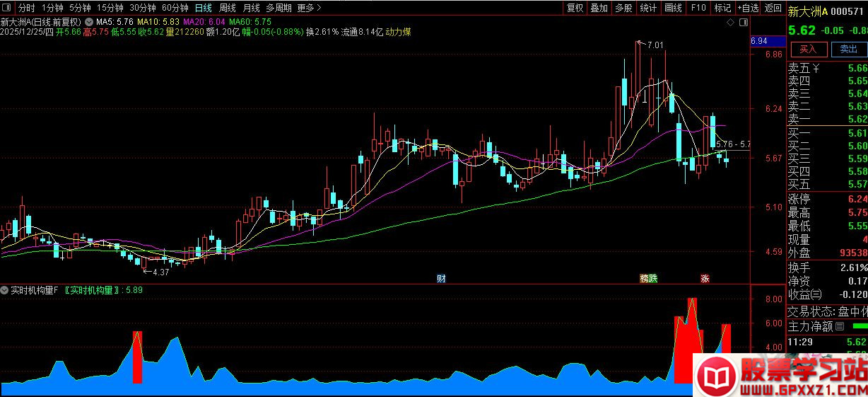Expand the 更多 periods menu
Image resolution: width=868 pixels, height=397 pixels.
pos(309,8)
